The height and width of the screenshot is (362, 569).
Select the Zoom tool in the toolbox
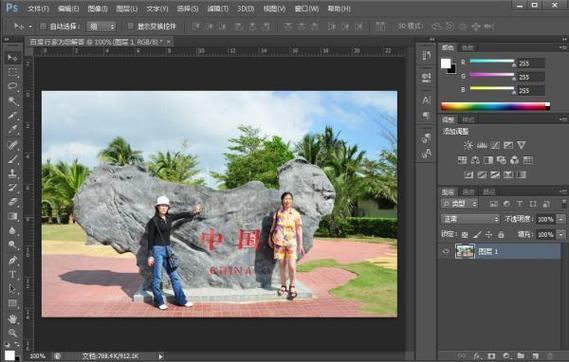click(13, 333)
